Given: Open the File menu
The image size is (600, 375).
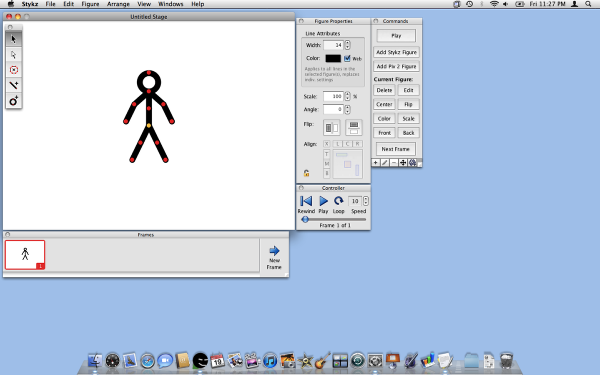Looking at the screenshot, I should (x=50, y=4).
